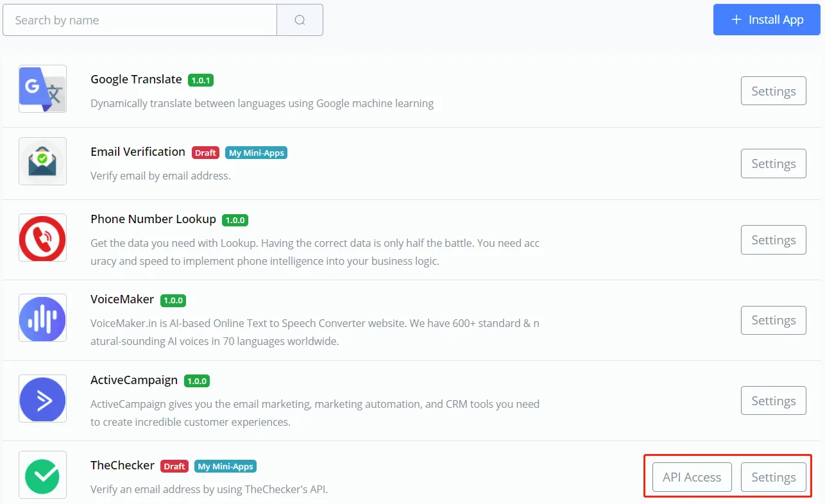Click My Mini-Apps badge on Email Verification
The width and height of the screenshot is (825, 504).
click(256, 153)
